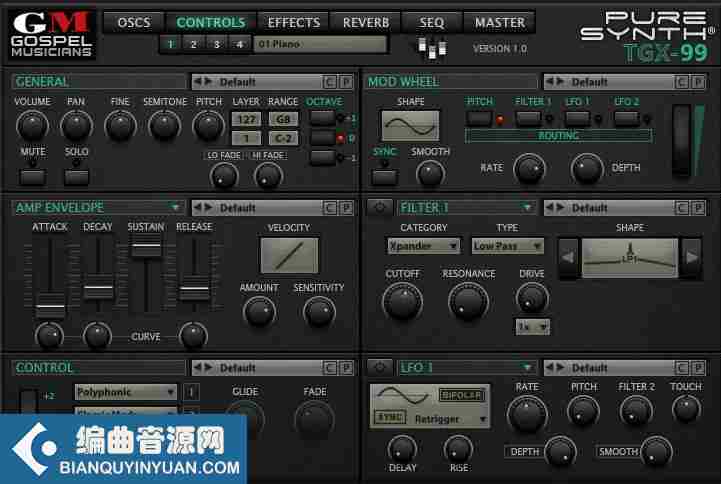Viewport: 721px width, 484px height.
Task: Click LFO 1 sine waveform display
Action: tap(402, 396)
